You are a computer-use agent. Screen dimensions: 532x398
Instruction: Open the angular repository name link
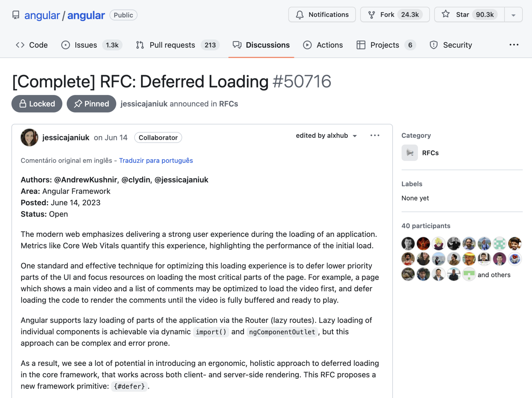point(86,15)
